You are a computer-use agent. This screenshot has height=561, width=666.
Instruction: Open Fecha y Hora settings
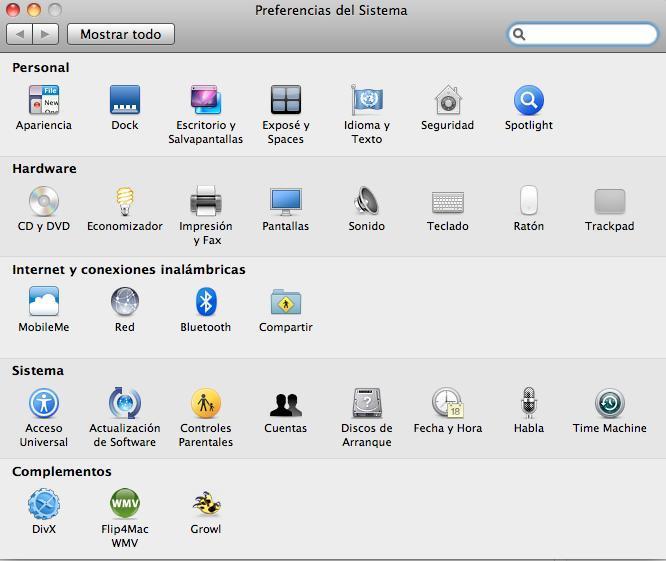[447, 404]
